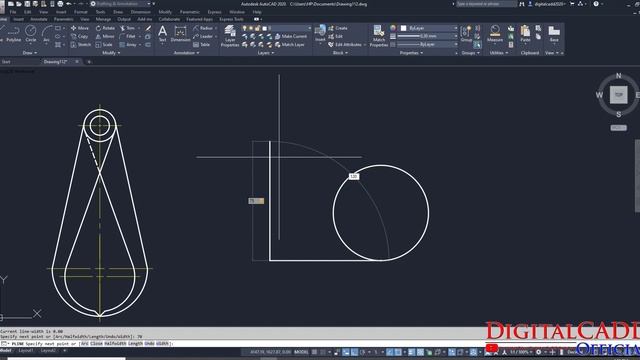Select the Arc draw tool
The image size is (640, 360).
[x=46, y=33]
